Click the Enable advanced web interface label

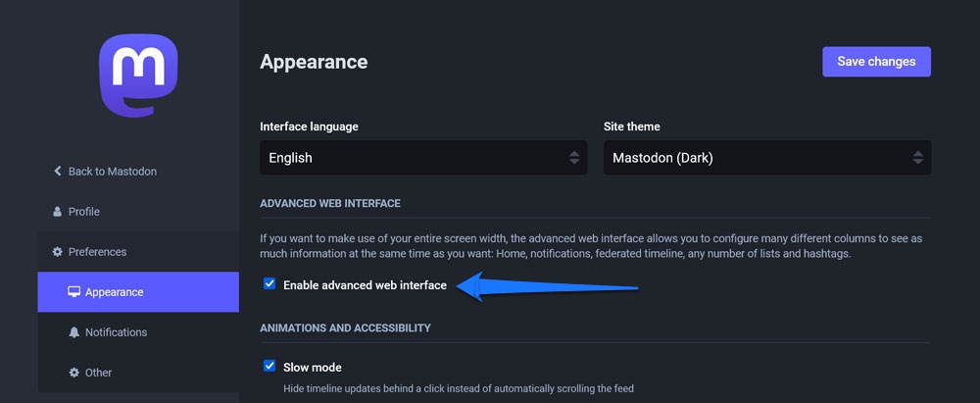pos(365,285)
